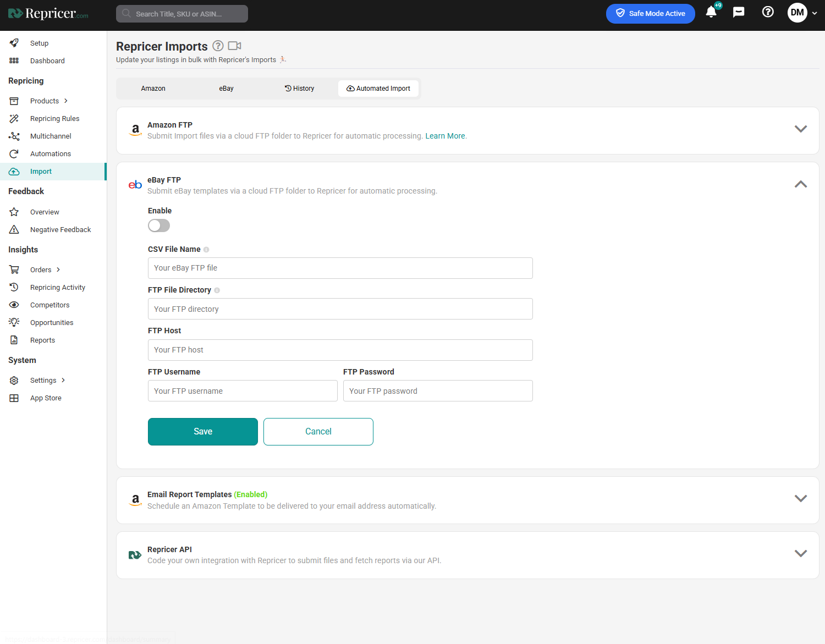Click the Repricer.com logo
Image resolution: width=825 pixels, height=644 pixels.
48,14
